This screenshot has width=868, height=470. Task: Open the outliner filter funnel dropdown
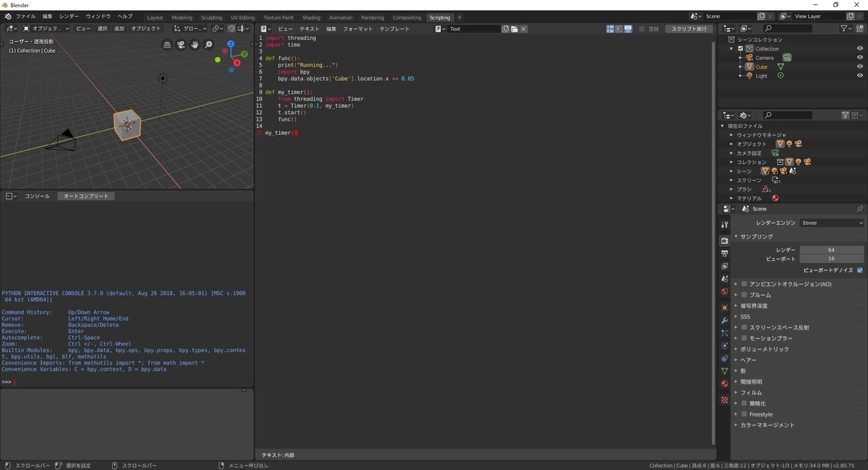(x=847, y=29)
